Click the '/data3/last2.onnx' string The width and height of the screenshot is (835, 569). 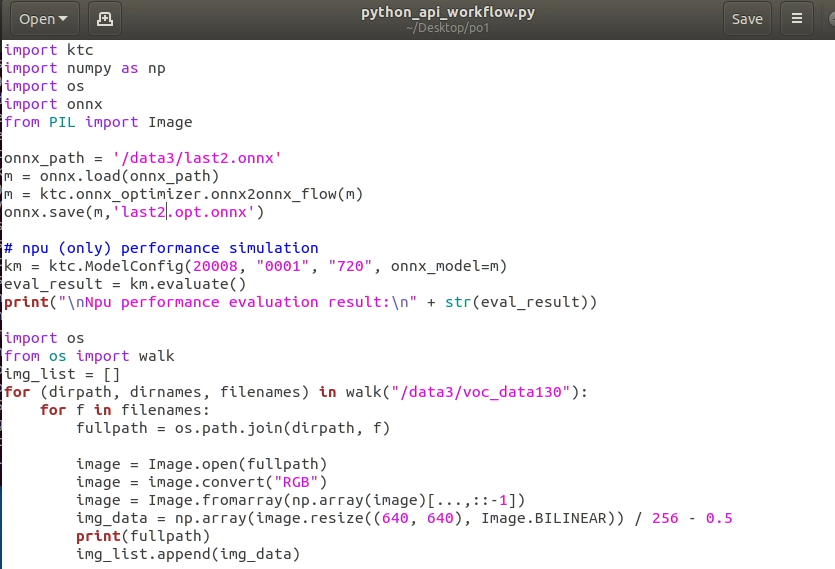[x=197, y=158]
